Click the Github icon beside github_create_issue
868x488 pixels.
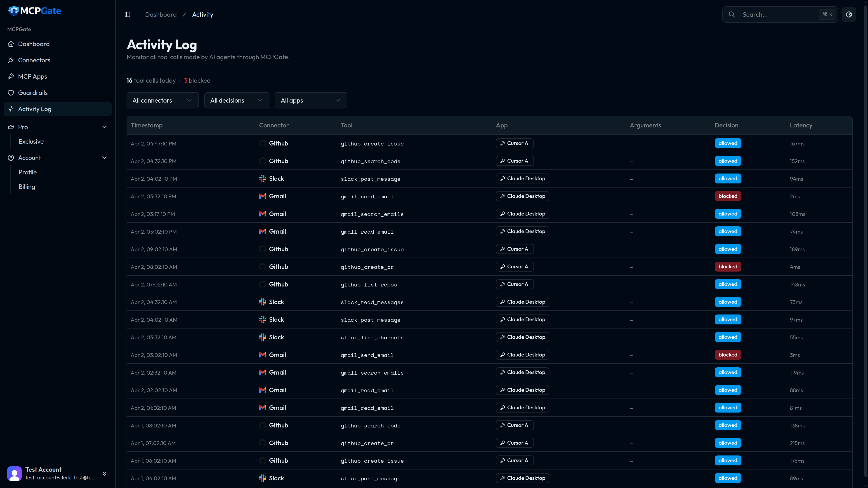coord(262,143)
